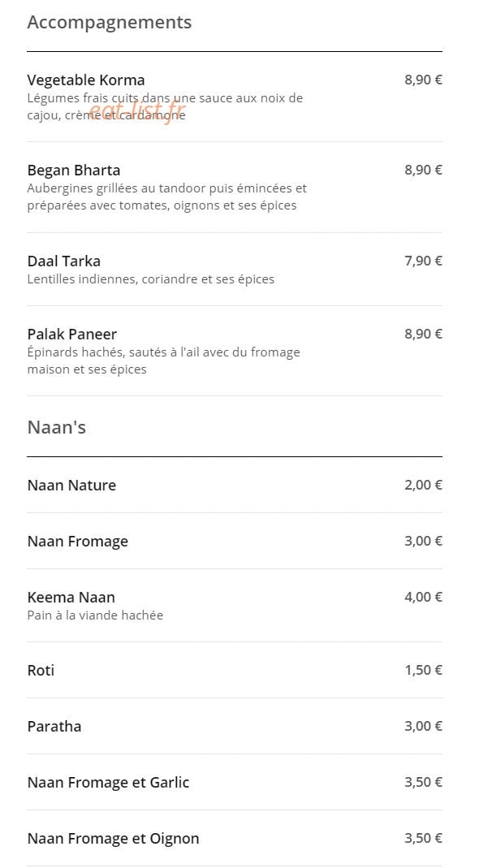492x868 pixels.
Task: Click the Roti menu entry
Action: [41, 671]
